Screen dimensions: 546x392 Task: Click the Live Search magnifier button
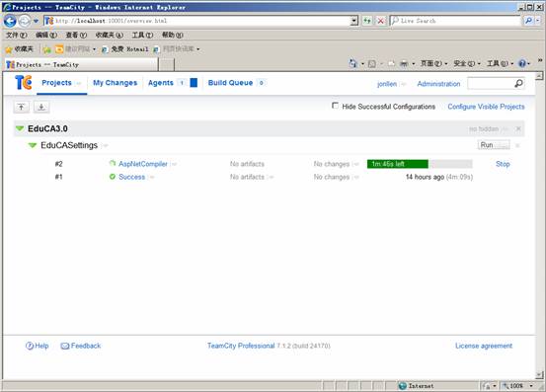(x=528, y=21)
